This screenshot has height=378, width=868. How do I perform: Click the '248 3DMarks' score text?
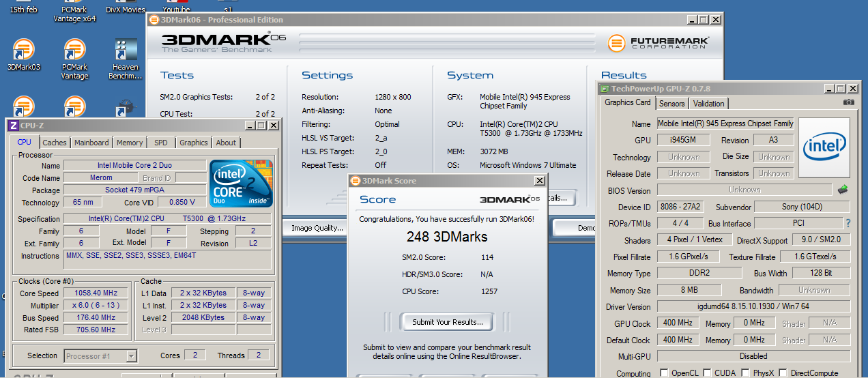click(x=447, y=237)
